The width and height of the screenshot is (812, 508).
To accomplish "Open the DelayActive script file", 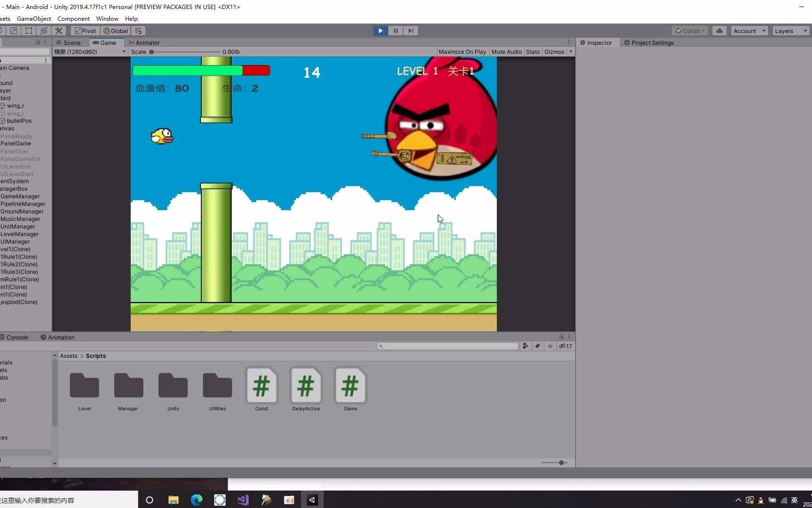I will coord(306,386).
